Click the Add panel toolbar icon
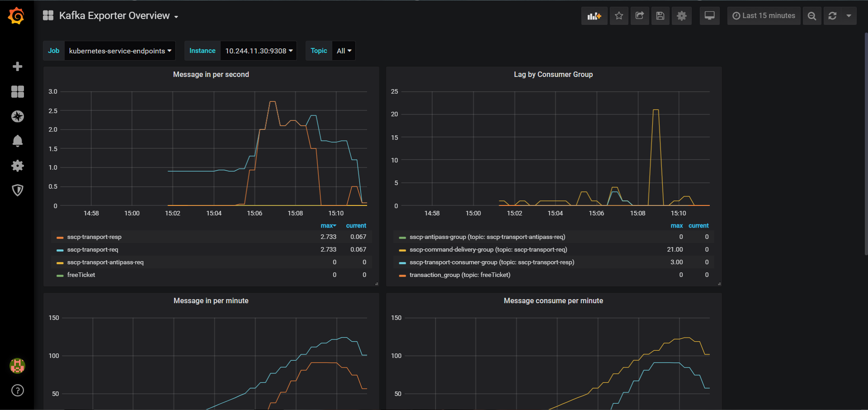Screen dimensions: 868x410 point(594,16)
